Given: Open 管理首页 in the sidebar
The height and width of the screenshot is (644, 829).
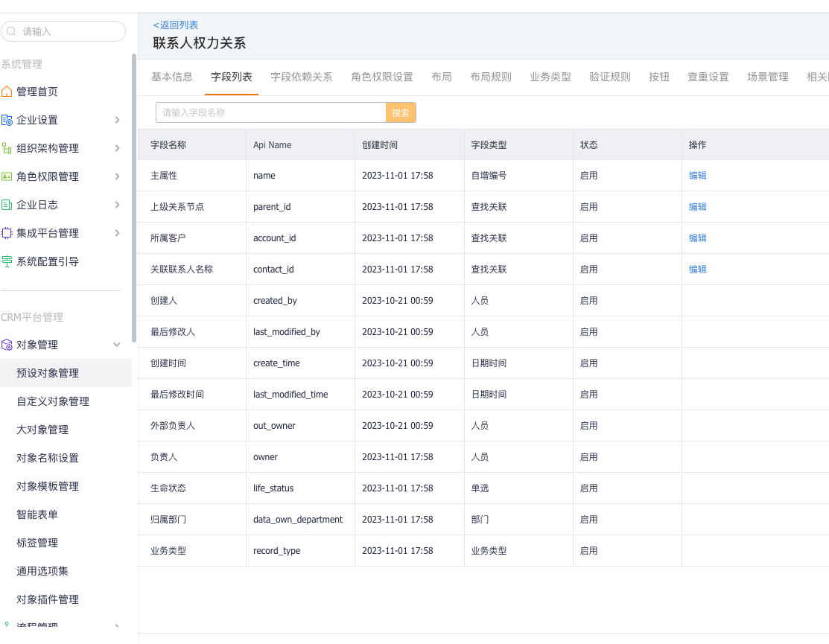Looking at the screenshot, I should [x=37, y=92].
